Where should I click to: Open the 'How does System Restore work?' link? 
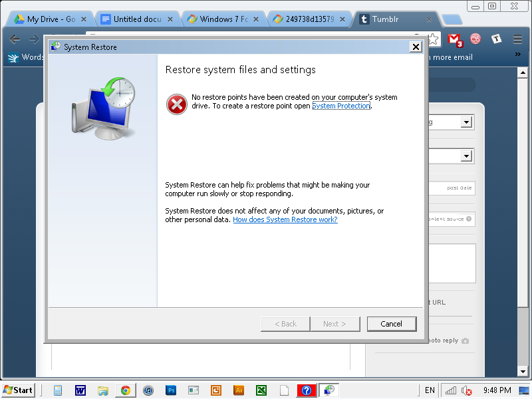(285, 219)
